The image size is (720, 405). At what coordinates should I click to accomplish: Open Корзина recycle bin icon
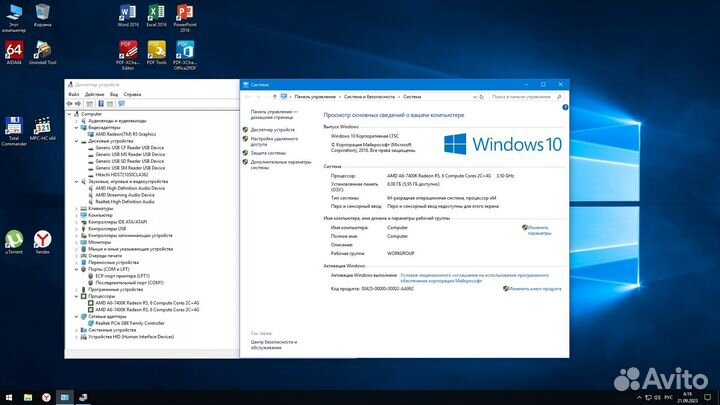[42, 16]
